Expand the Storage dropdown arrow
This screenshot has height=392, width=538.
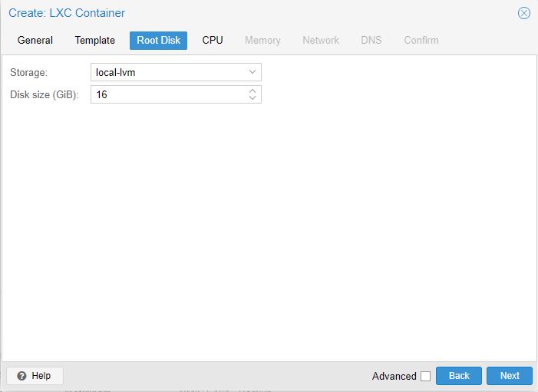tap(252, 72)
